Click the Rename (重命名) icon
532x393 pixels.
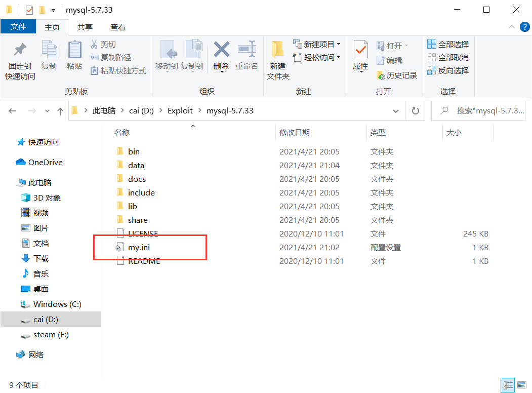247,50
